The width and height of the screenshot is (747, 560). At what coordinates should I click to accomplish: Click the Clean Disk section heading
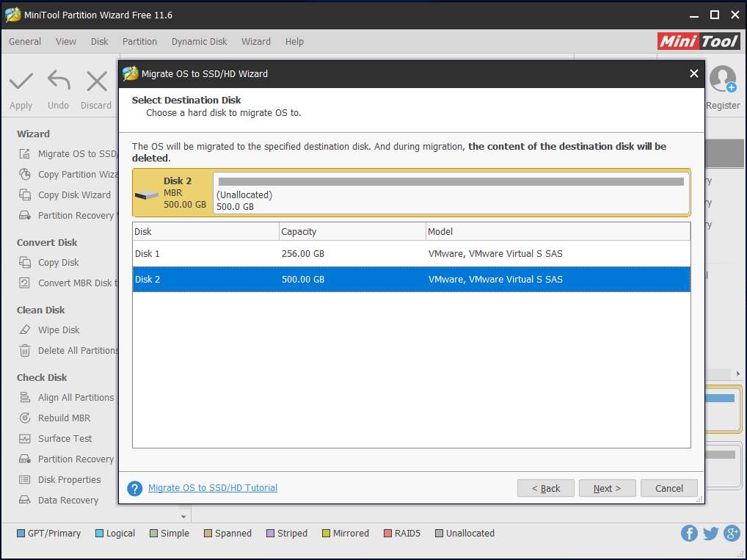pyautogui.click(x=40, y=310)
